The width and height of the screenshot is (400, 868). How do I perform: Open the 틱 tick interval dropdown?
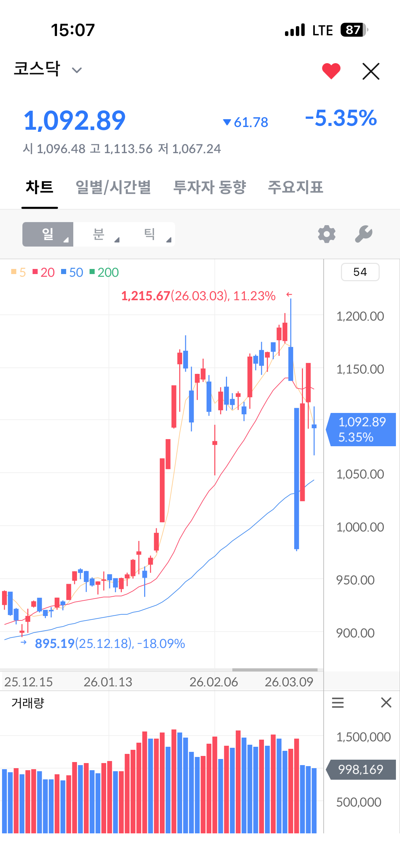click(150, 234)
